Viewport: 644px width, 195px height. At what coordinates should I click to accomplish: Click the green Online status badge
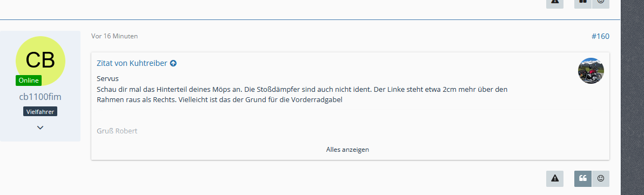[x=29, y=80]
